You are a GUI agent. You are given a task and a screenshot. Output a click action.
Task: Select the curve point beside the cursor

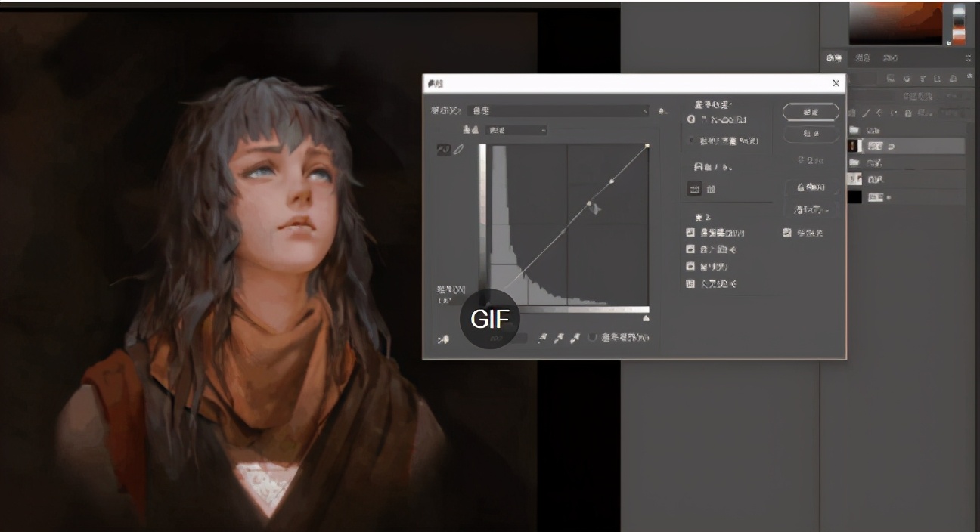click(x=589, y=203)
